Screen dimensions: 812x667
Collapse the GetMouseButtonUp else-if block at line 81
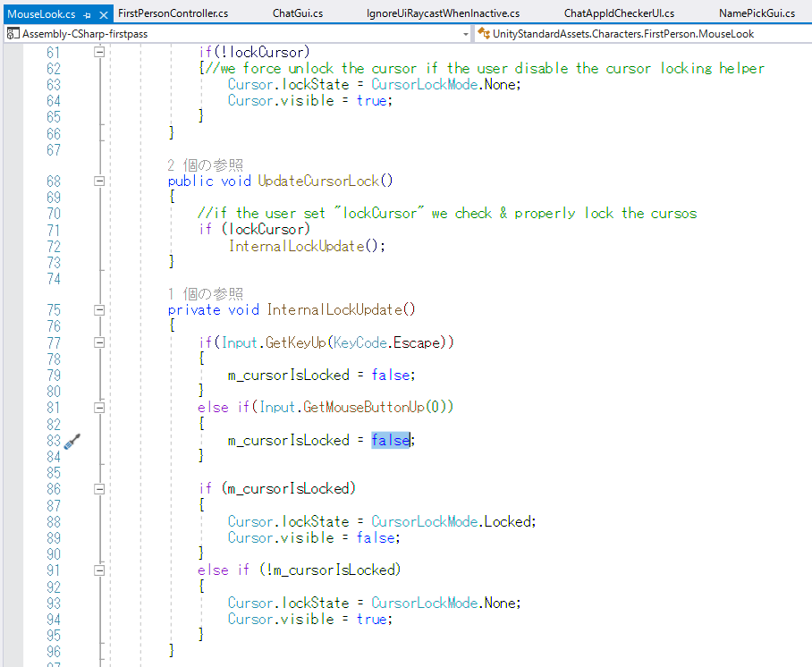pos(99,408)
